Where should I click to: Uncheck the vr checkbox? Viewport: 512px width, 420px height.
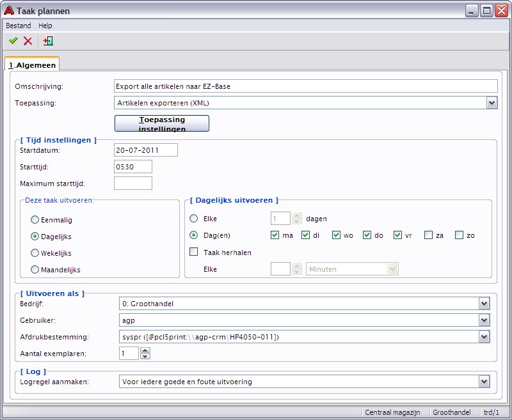click(x=397, y=235)
